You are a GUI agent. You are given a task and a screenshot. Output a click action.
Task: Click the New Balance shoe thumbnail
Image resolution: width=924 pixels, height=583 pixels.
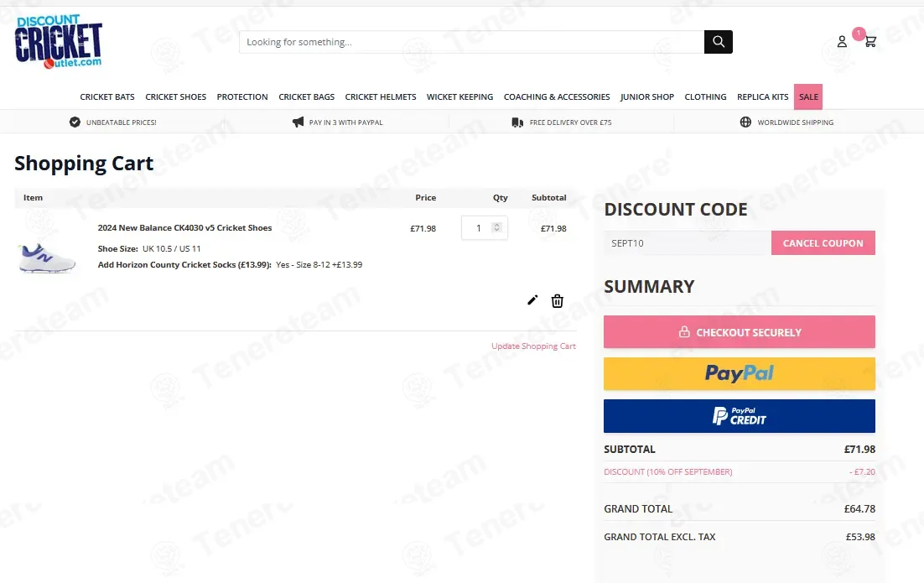(46, 257)
